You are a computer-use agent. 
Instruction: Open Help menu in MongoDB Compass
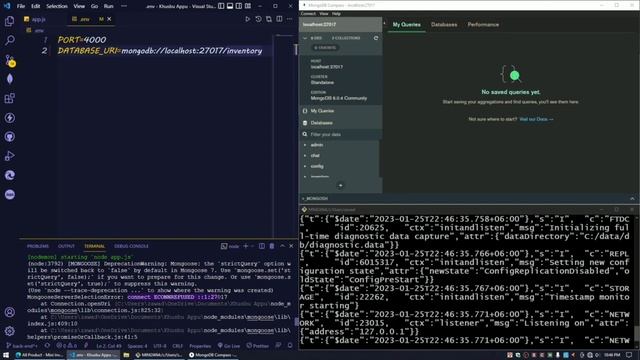[336, 13]
